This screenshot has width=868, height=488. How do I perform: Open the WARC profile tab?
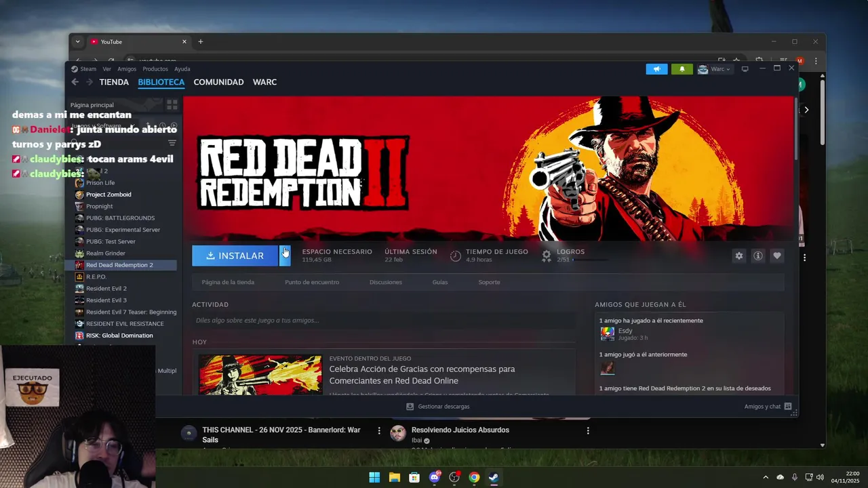click(x=264, y=82)
